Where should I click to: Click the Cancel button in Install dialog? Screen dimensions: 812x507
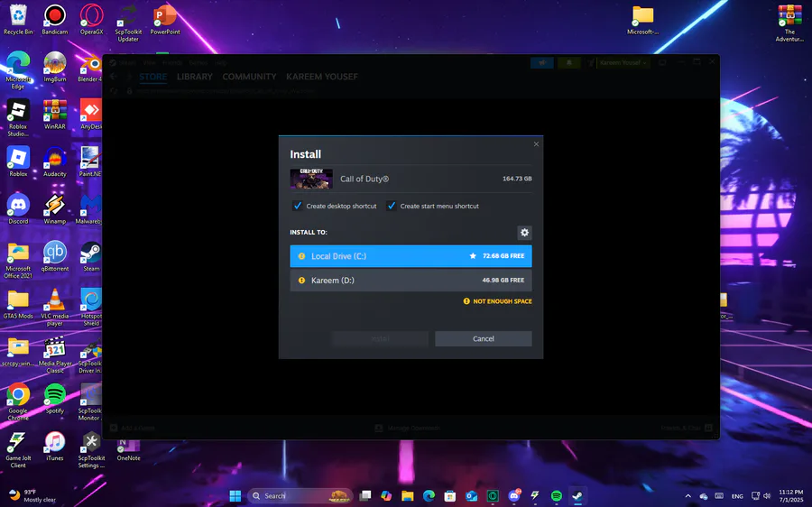click(x=484, y=338)
